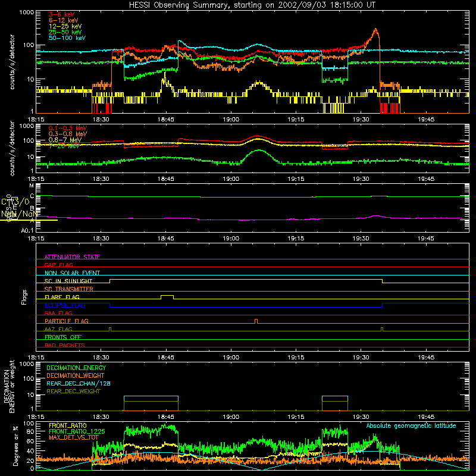Select the NON_SOLAR_EVENT flag label
476x476 pixels.
pos(72,273)
